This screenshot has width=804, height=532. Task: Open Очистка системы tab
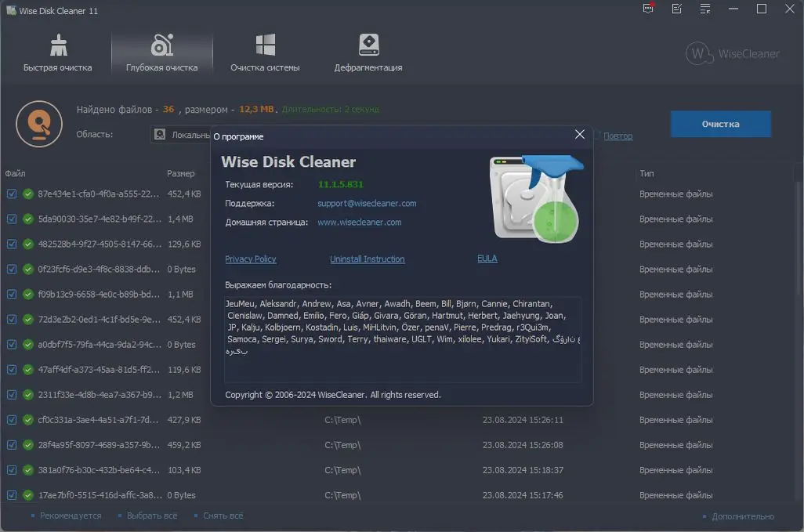click(x=265, y=52)
